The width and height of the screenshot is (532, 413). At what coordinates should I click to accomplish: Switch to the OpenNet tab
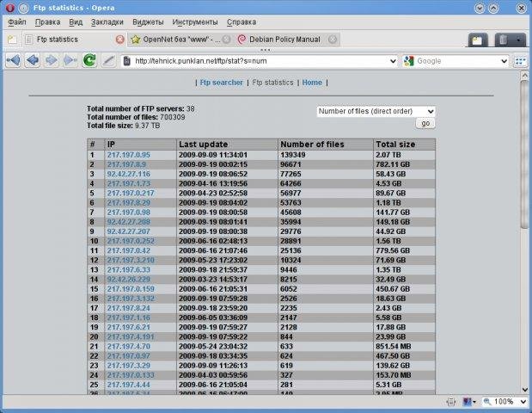click(181, 40)
